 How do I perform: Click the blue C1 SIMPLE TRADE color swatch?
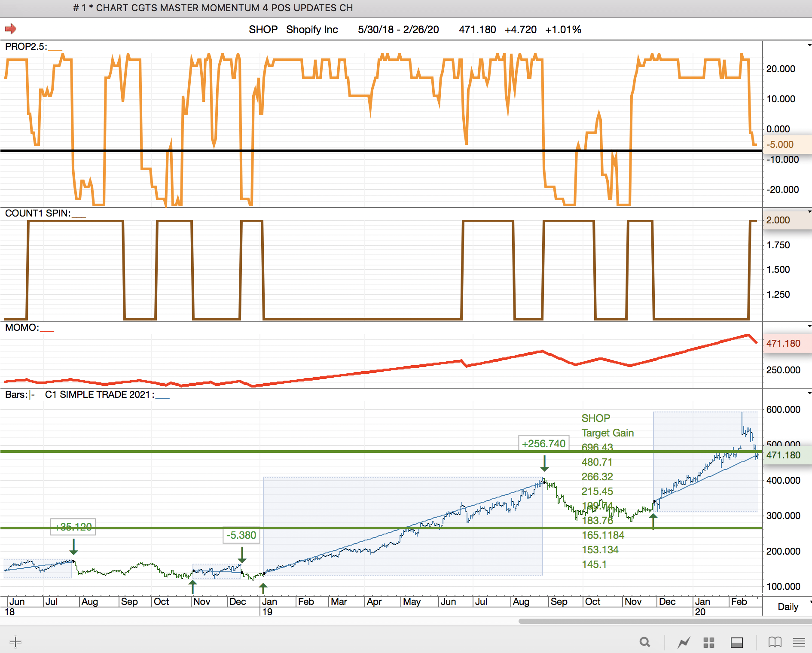(x=162, y=398)
